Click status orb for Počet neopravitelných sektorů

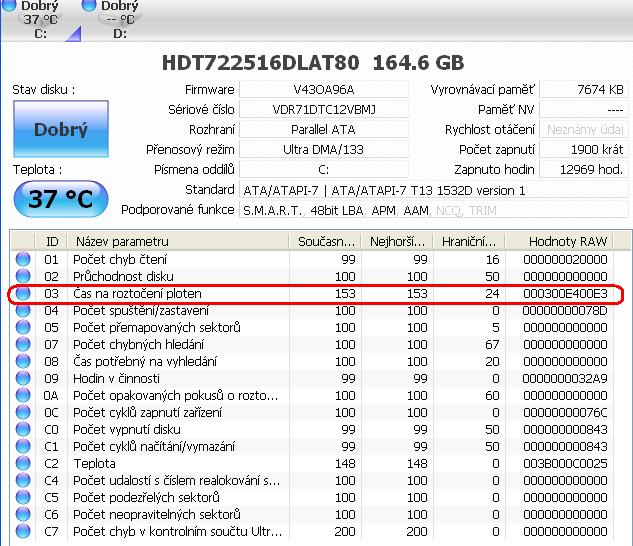(23, 514)
